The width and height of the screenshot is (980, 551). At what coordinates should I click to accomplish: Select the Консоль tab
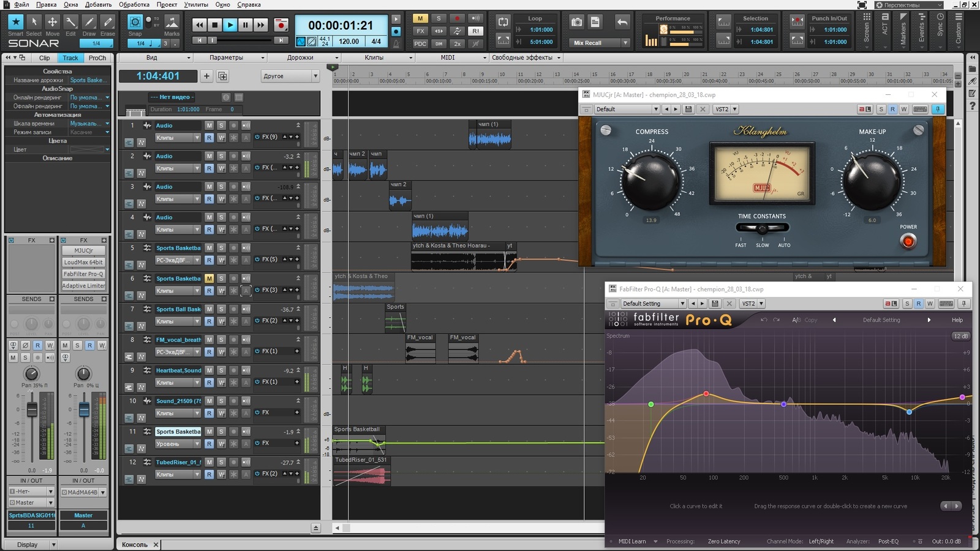click(134, 544)
